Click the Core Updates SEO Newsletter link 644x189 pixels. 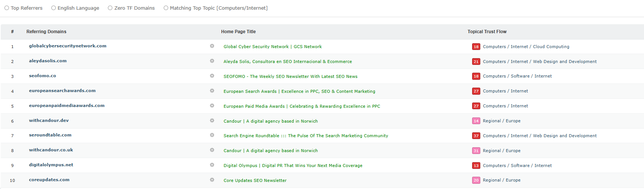click(x=255, y=180)
